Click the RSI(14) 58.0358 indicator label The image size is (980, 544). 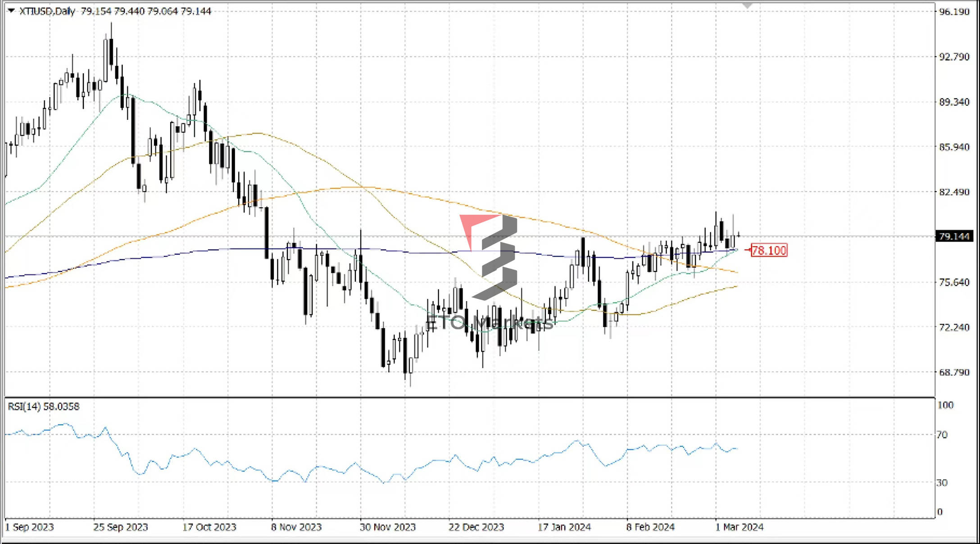click(x=44, y=407)
